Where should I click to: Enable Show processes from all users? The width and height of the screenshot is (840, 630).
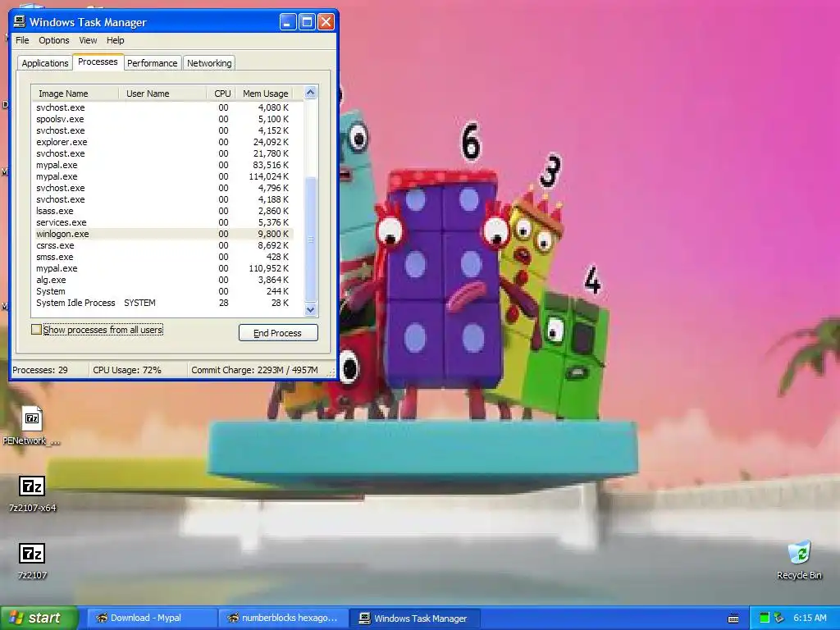click(x=36, y=330)
